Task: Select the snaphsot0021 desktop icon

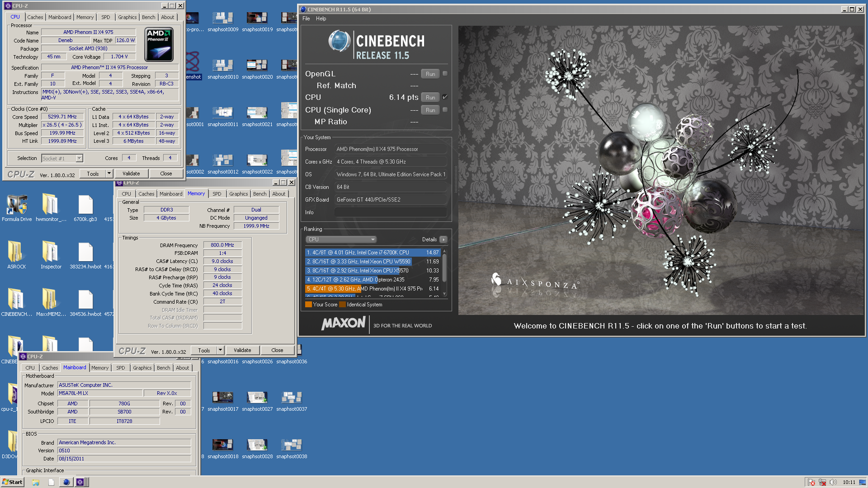Action: (257, 117)
